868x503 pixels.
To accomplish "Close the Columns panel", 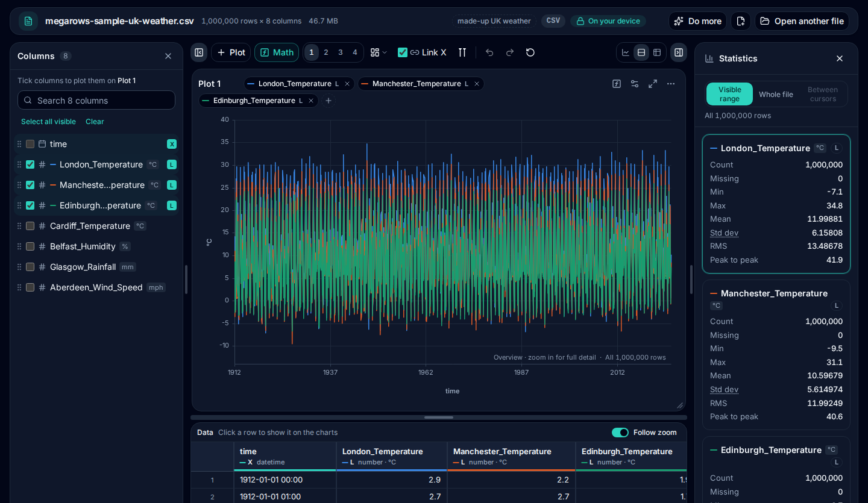I will 168,56.
